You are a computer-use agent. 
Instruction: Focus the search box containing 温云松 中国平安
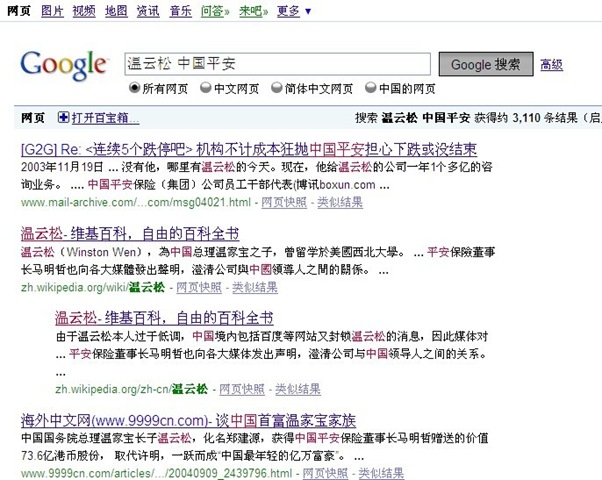[277, 64]
